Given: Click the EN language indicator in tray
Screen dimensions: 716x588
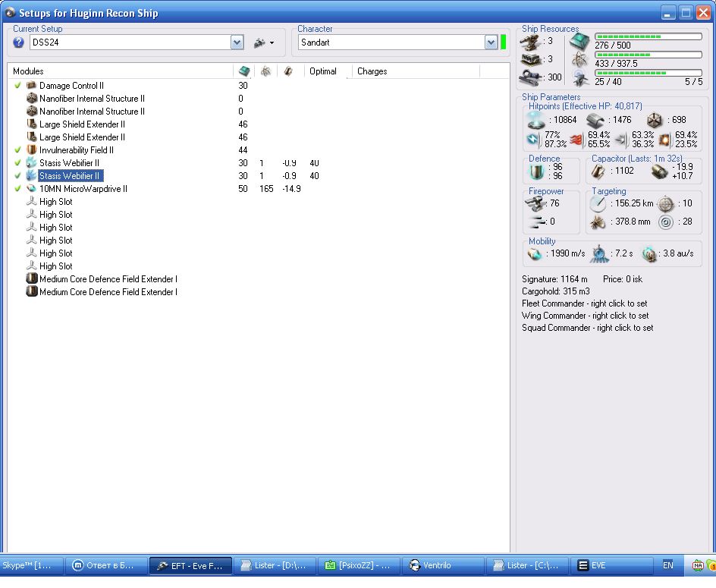Looking at the screenshot, I should point(668,565).
